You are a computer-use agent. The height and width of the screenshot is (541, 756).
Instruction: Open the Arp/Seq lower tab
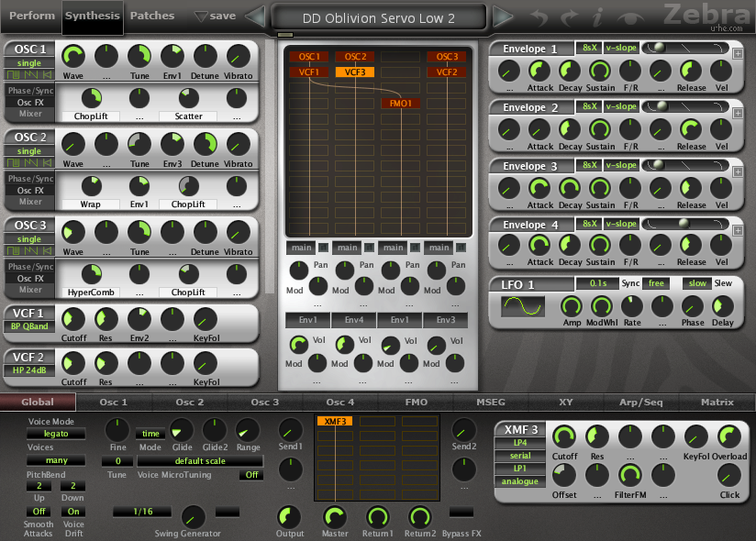tap(641, 402)
